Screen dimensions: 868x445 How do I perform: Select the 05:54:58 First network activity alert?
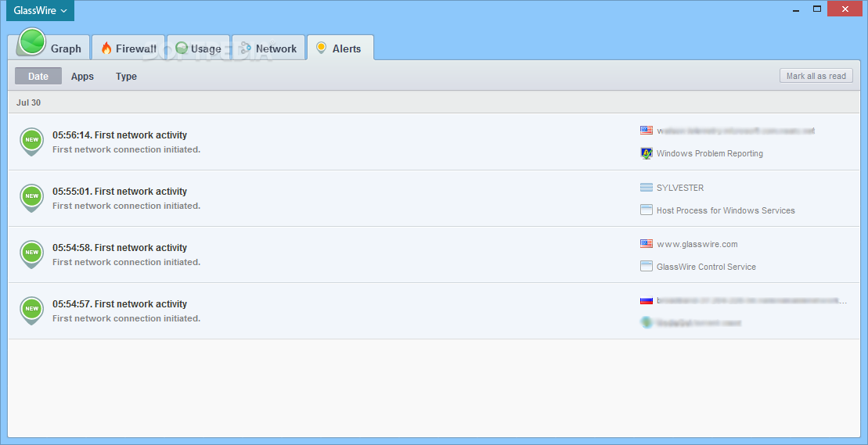[x=434, y=254]
